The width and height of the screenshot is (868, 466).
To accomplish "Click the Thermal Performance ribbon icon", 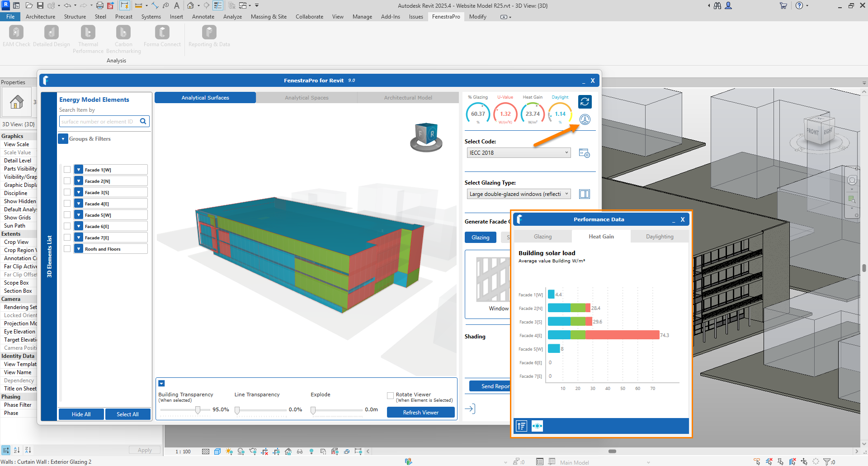I will (x=88, y=33).
